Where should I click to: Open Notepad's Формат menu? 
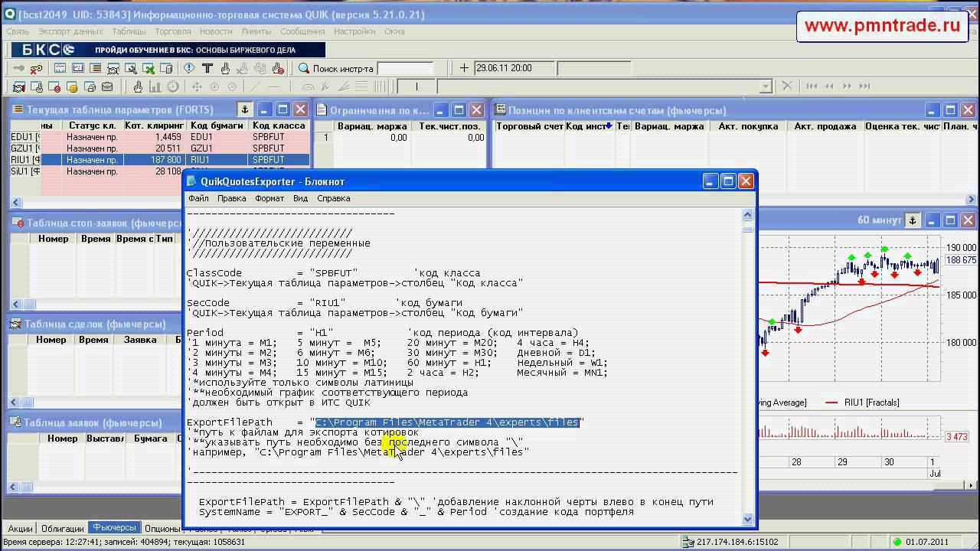[x=269, y=198]
